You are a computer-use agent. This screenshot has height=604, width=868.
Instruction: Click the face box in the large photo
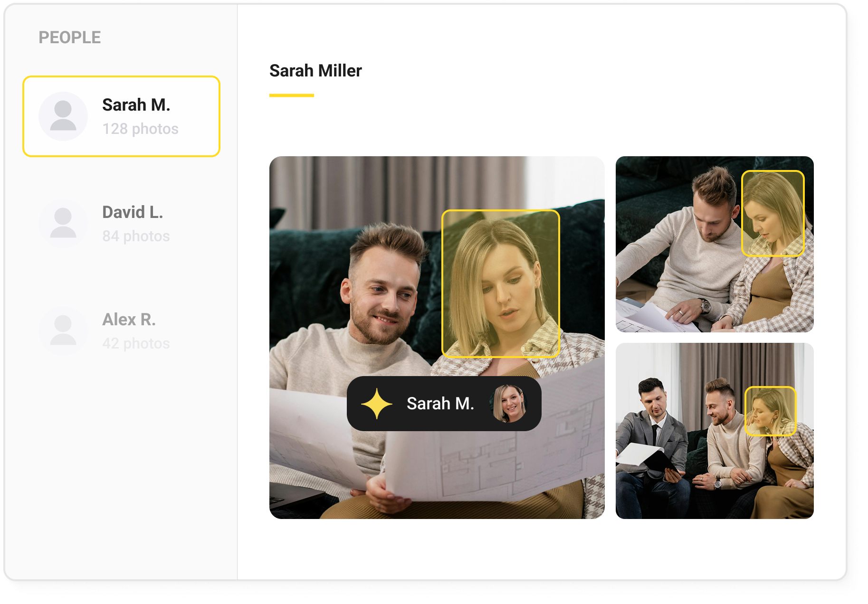click(x=500, y=283)
